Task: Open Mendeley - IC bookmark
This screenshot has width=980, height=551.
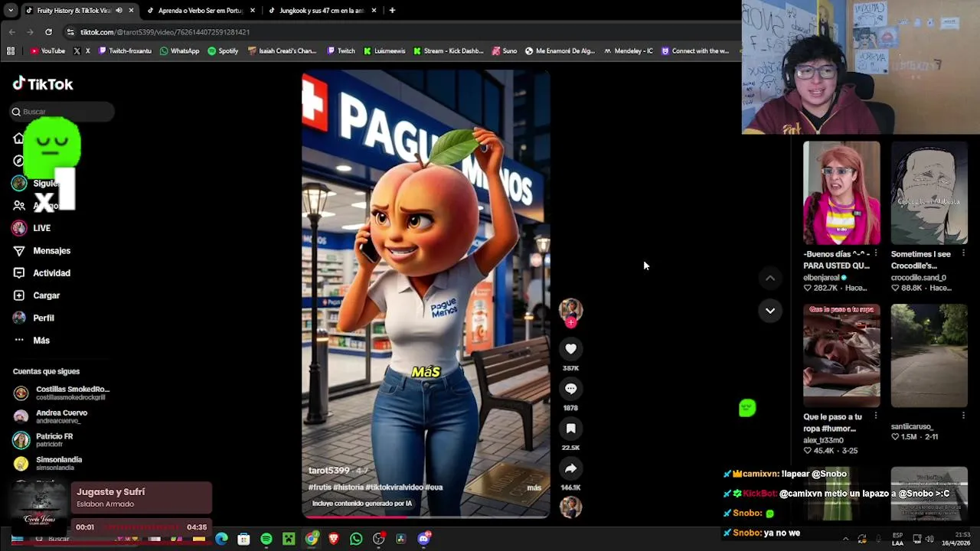Action: pyautogui.click(x=628, y=51)
